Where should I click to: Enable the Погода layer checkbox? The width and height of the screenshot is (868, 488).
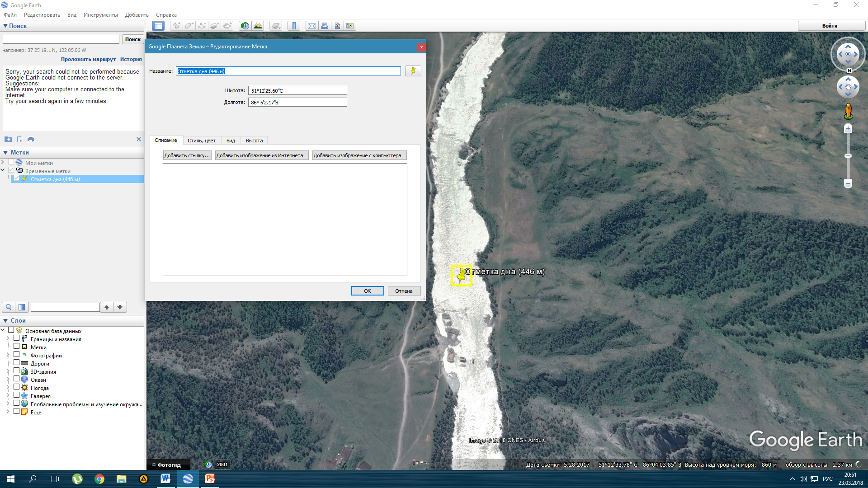(x=16, y=387)
